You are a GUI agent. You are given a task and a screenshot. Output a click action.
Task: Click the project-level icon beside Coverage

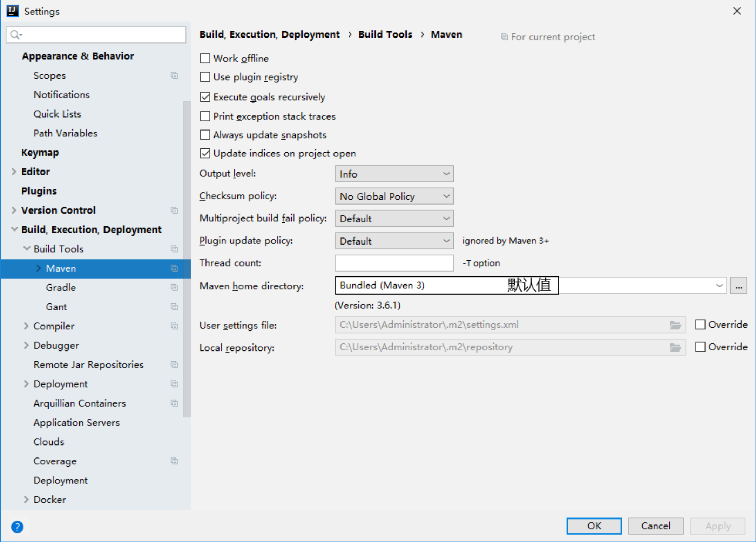click(174, 461)
